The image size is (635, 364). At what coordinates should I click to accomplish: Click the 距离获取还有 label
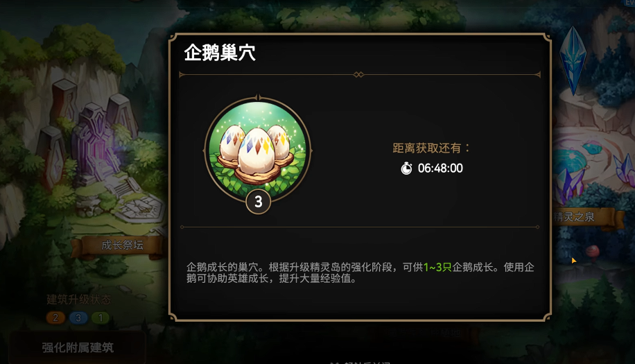coord(431,148)
